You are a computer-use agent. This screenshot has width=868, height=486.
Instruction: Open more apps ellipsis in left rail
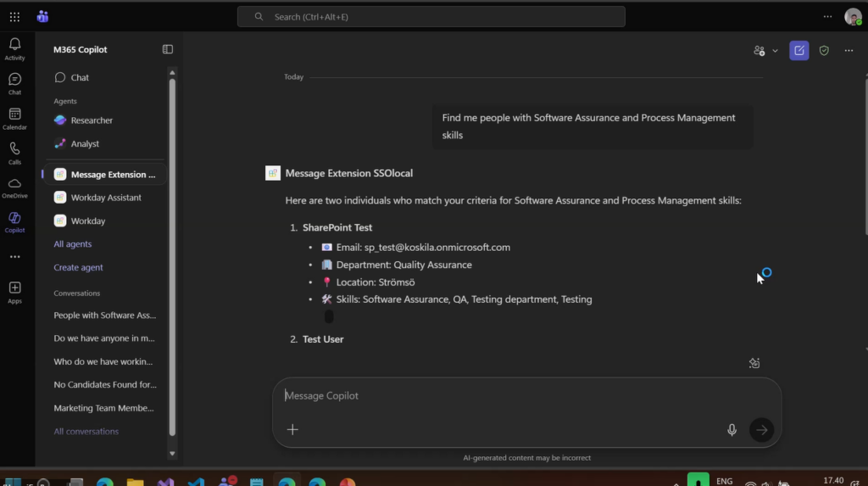(x=14, y=257)
